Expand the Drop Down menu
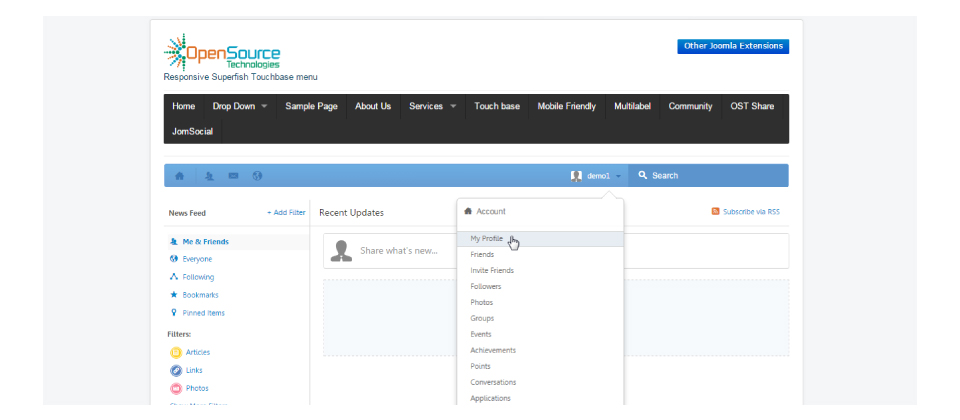This screenshot has height=420, width=960. point(239,106)
